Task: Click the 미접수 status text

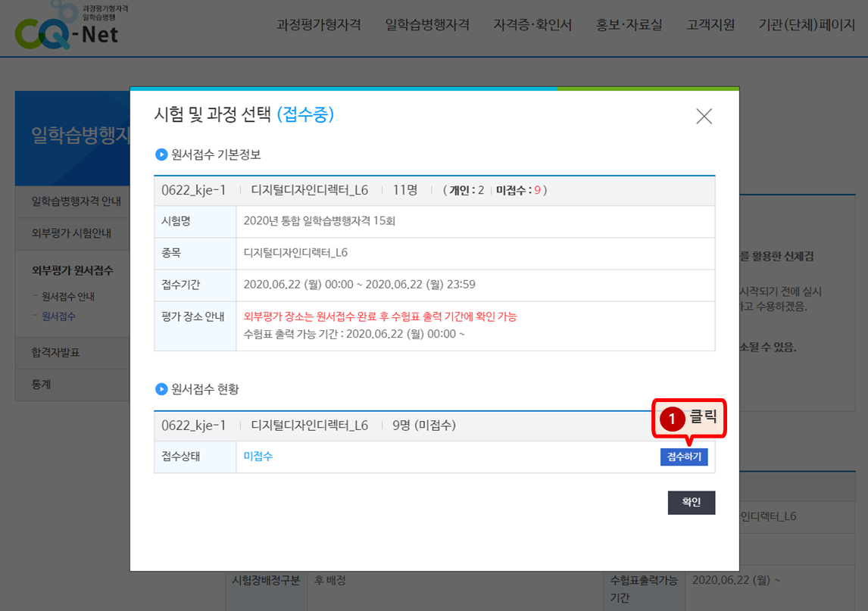Action: 258,457
